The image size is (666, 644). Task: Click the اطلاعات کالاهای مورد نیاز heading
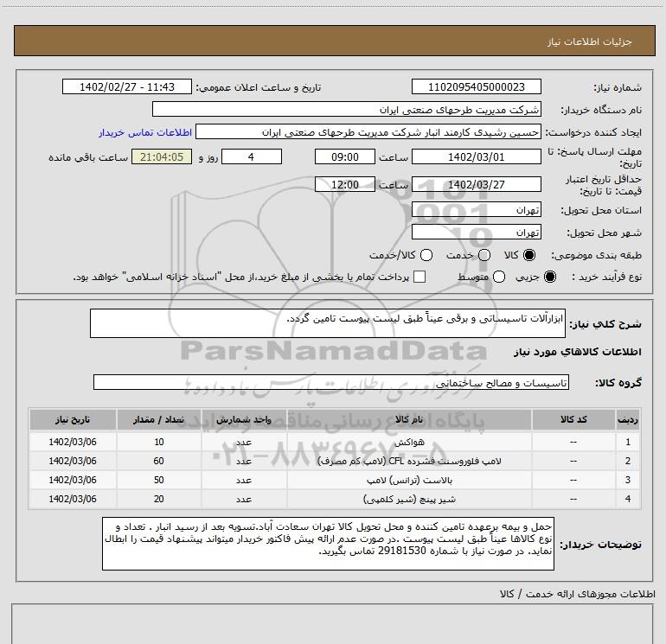coord(577,352)
